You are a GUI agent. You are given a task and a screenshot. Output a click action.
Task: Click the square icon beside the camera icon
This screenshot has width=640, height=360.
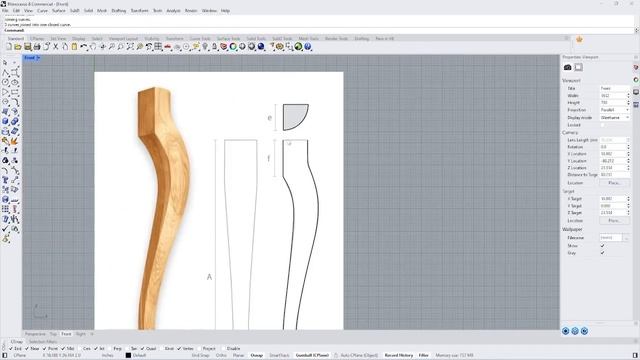coord(578,67)
